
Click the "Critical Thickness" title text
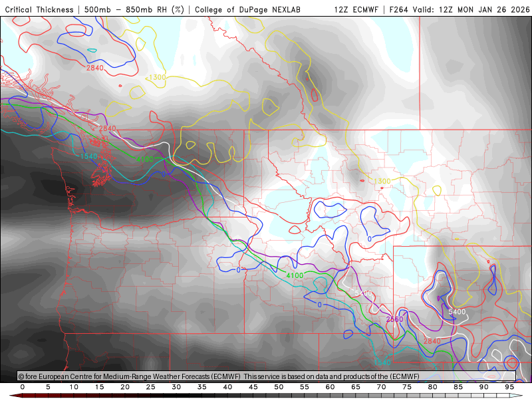click(39, 9)
